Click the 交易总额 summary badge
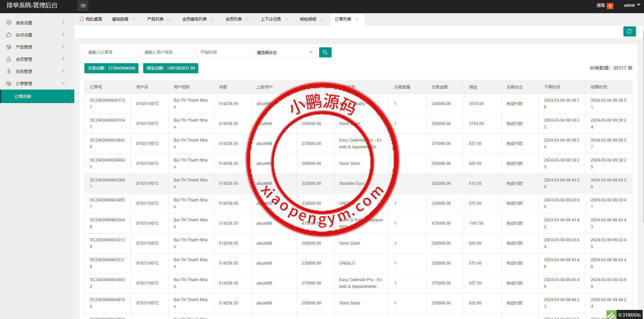The image size is (644, 319). [111, 68]
